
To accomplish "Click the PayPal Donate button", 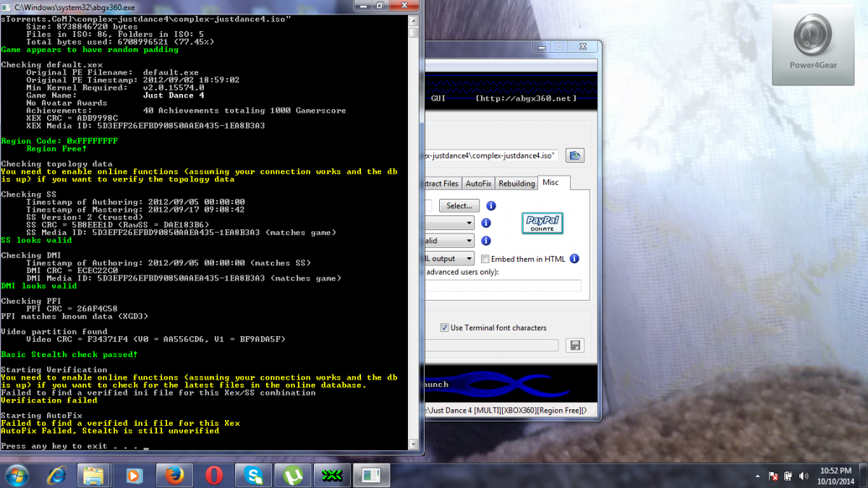I will [x=542, y=223].
